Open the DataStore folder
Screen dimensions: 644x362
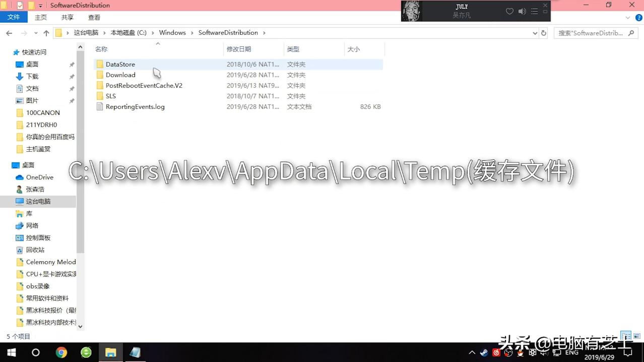pyautogui.click(x=120, y=65)
